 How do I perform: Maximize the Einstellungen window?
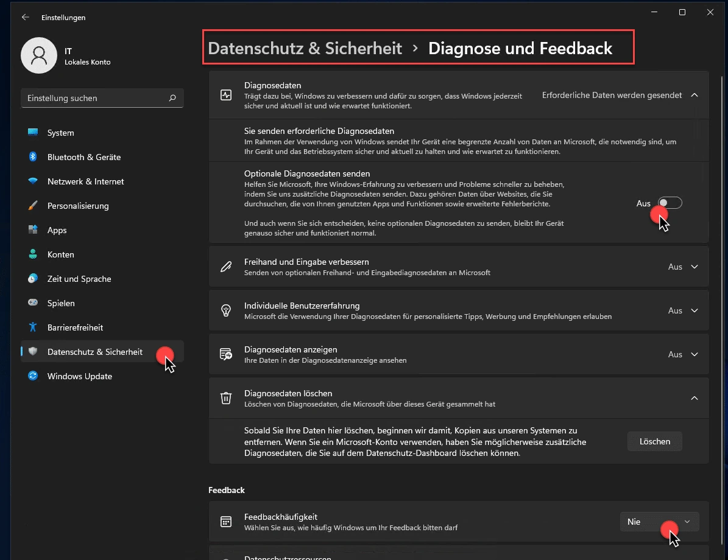click(682, 12)
